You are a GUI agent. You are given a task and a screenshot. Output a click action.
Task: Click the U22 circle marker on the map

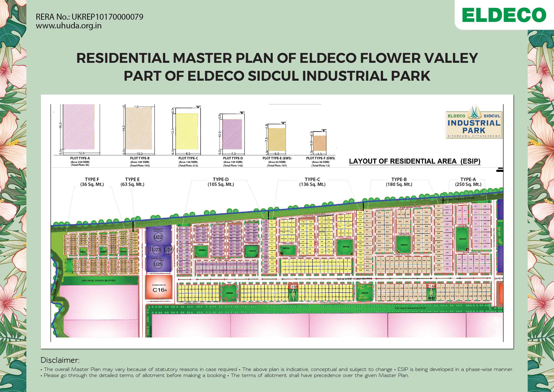click(158, 237)
